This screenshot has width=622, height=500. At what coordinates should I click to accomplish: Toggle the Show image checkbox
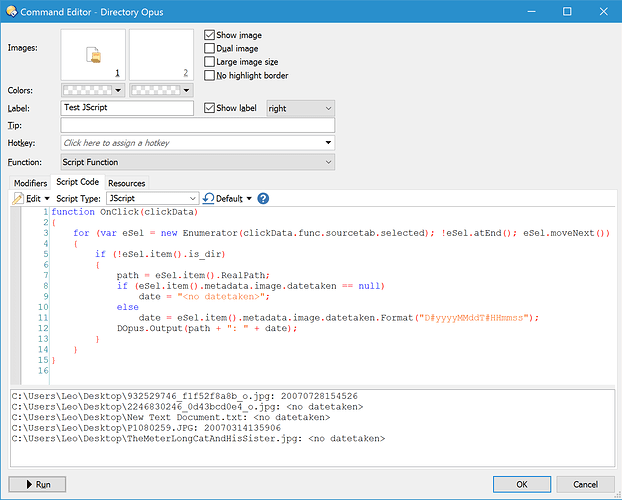click(x=209, y=35)
